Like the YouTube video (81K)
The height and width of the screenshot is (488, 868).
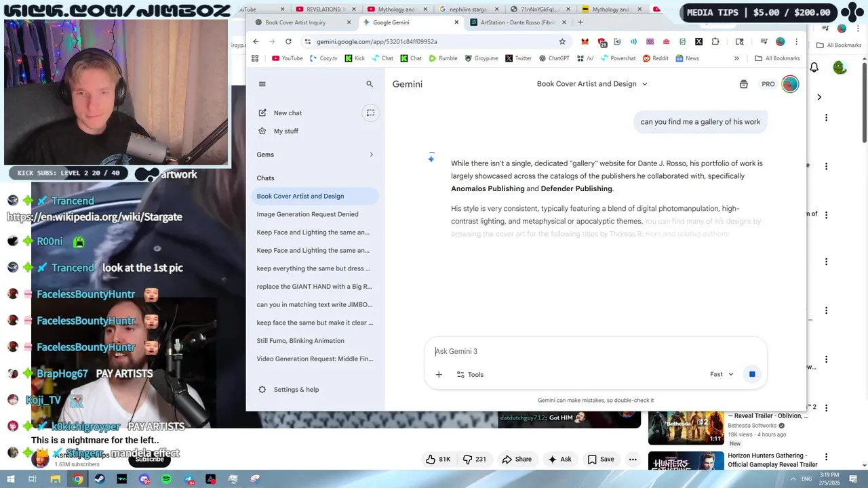tap(438, 459)
